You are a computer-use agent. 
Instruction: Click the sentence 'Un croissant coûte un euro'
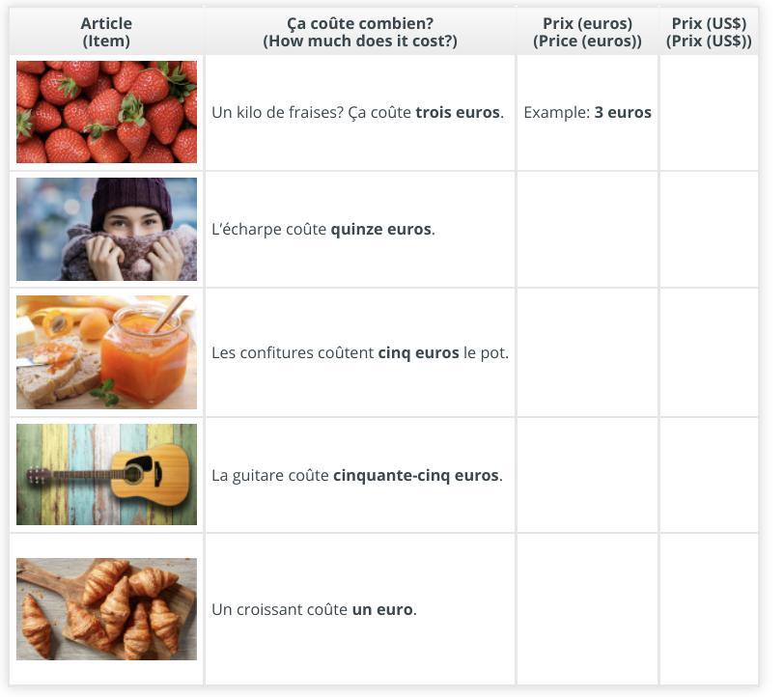[x=314, y=610]
